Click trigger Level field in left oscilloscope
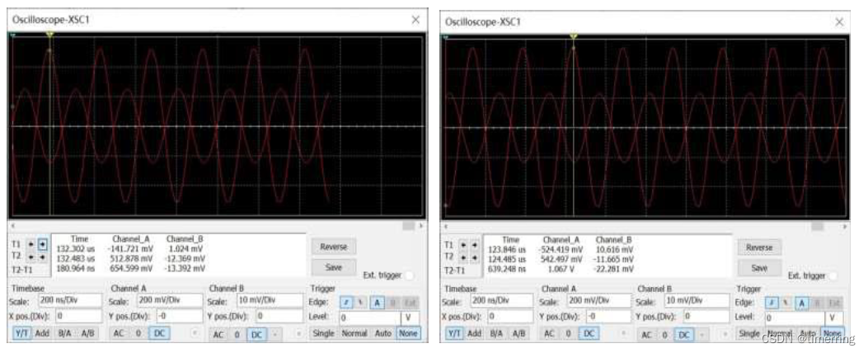This screenshot has width=868, height=353. click(368, 318)
